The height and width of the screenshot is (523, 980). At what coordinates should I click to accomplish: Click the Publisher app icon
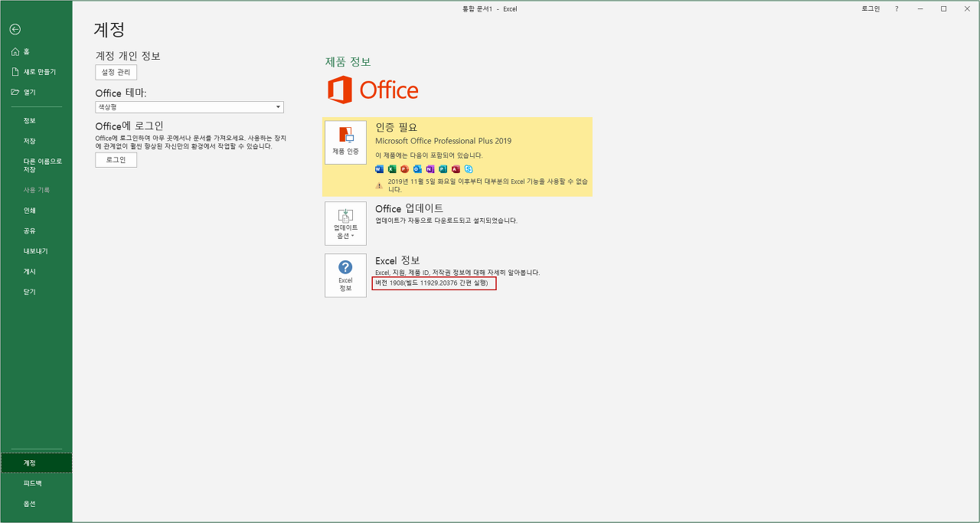click(x=443, y=169)
